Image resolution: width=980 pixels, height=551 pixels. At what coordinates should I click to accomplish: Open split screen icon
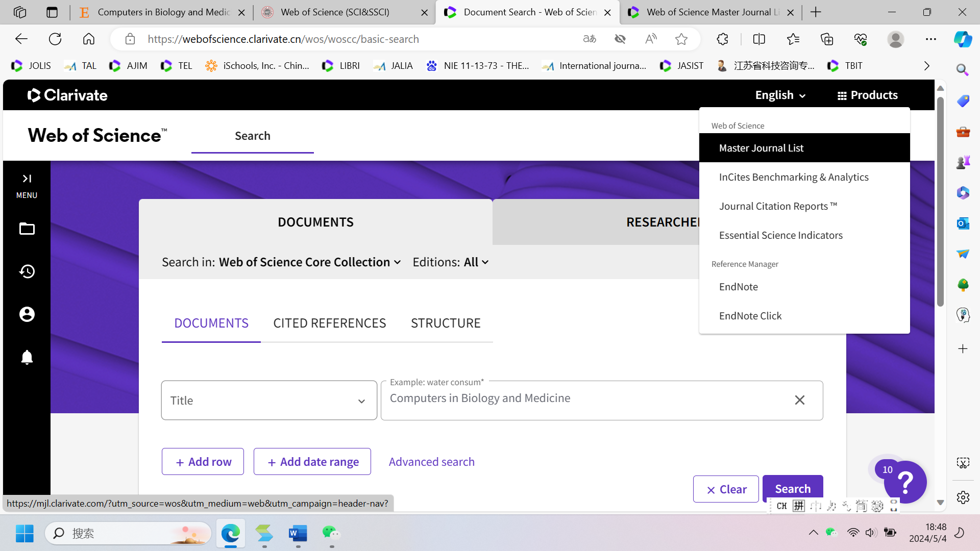(x=759, y=39)
